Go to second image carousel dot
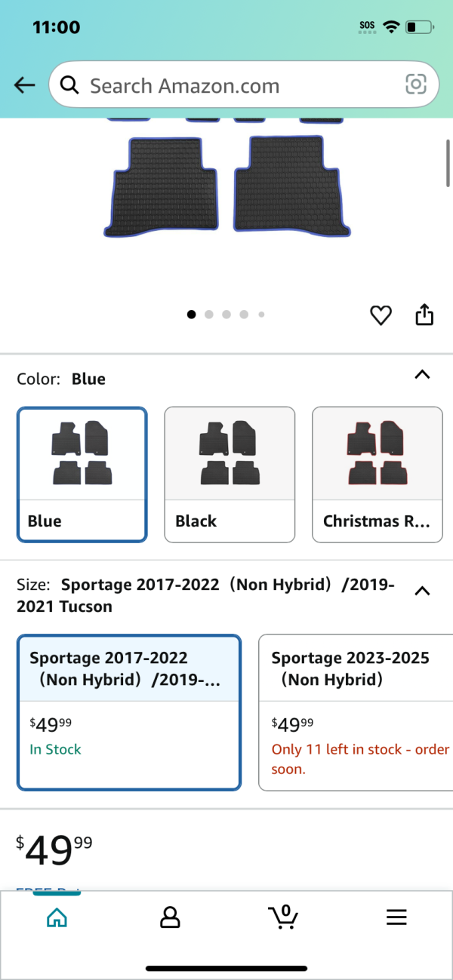 pos(209,315)
